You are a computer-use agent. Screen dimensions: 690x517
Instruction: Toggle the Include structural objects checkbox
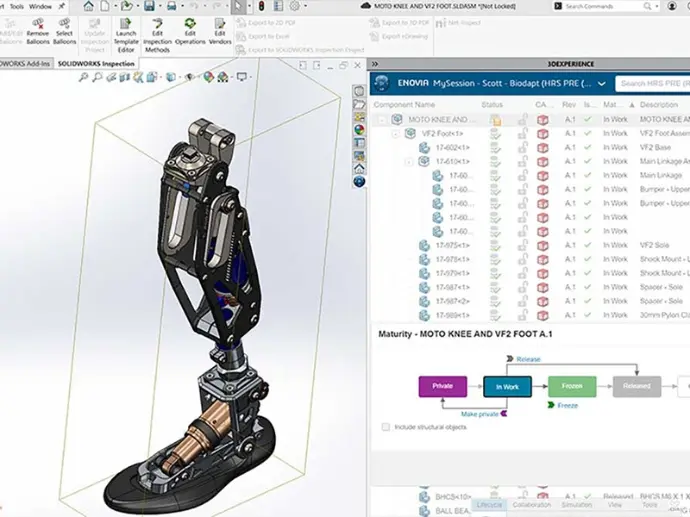(385, 427)
